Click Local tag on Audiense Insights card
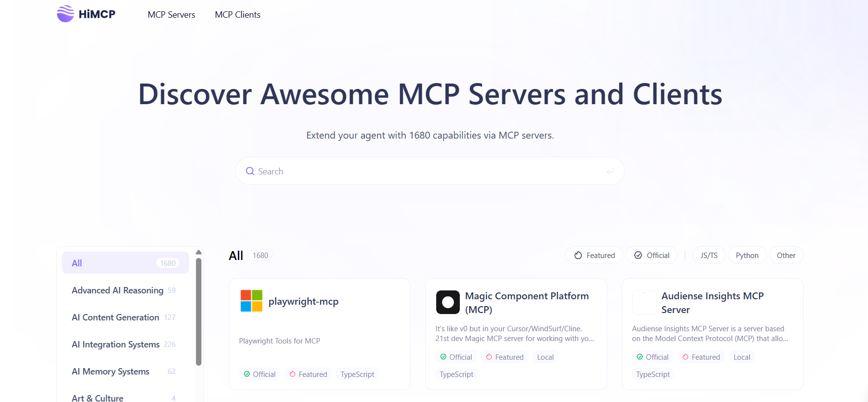Image resolution: width=868 pixels, height=402 pixels. pos(742,357)
